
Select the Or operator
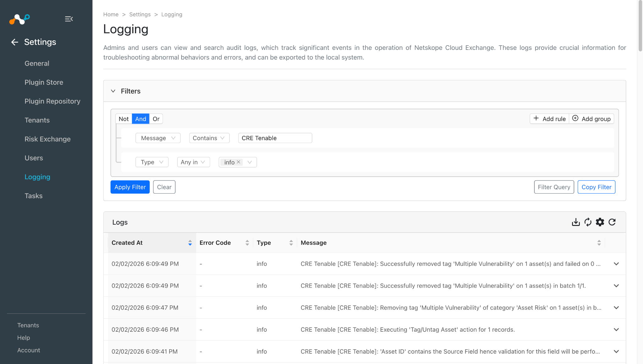pyautogui.click(x=156, y=119)
